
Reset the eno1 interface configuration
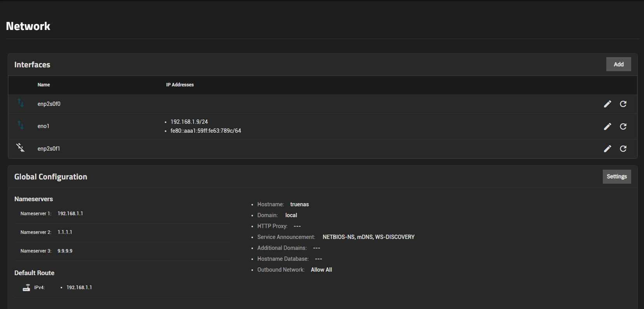(623, 126)
